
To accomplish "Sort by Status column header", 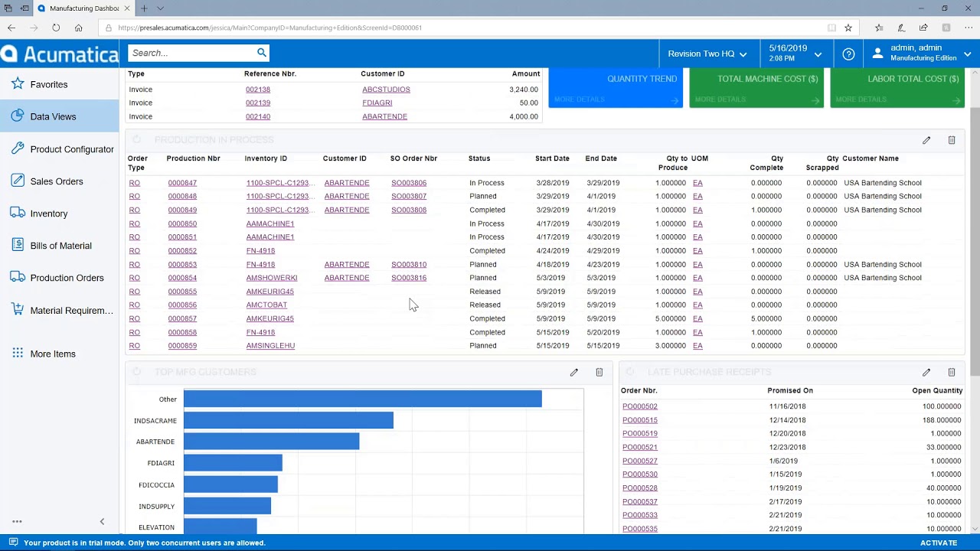I will pos(479,158).
